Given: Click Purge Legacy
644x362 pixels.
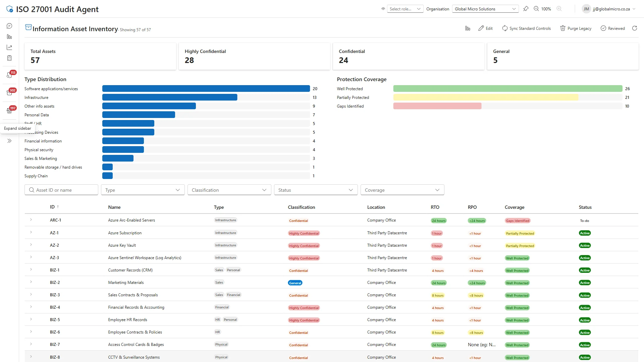Looking at the screenshot, I should (x=576, y=28).
